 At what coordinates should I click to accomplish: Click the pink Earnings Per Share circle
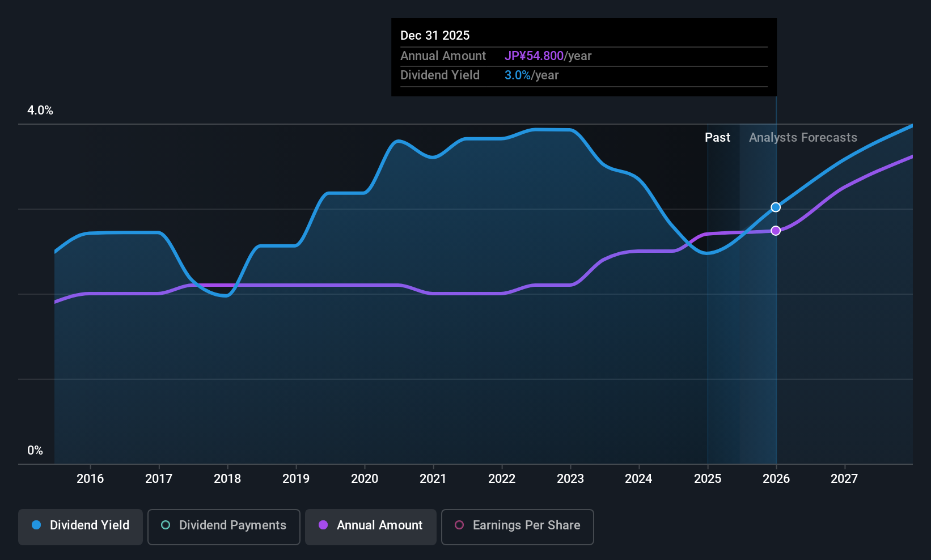tap(459, 525)
